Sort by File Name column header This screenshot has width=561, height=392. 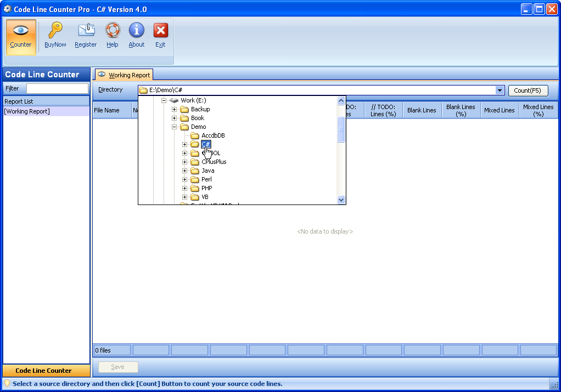click(x=112, y=110)
